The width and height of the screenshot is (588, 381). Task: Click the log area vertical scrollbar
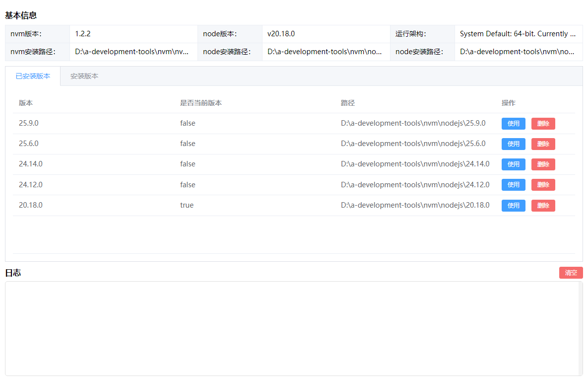[x=580, y=328]
